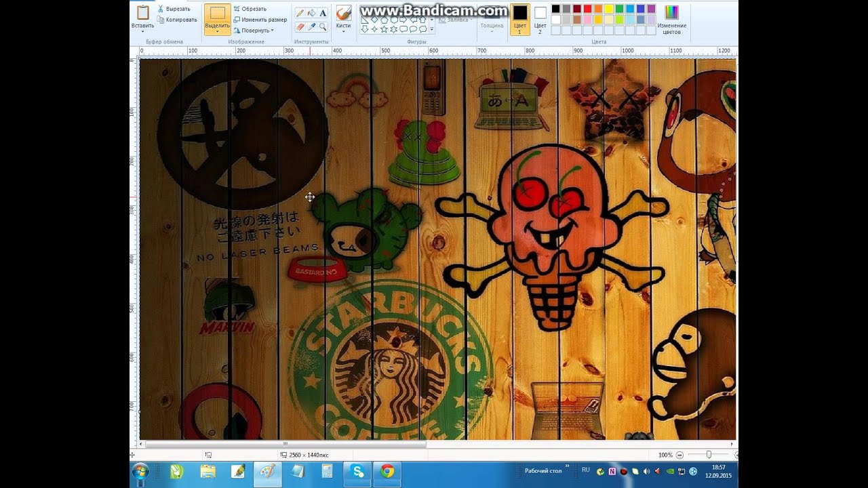This screenshot has height=488, width=868.
Task: Select the six-point star shape
Action: pyautogui.click(x=393, y=29)
